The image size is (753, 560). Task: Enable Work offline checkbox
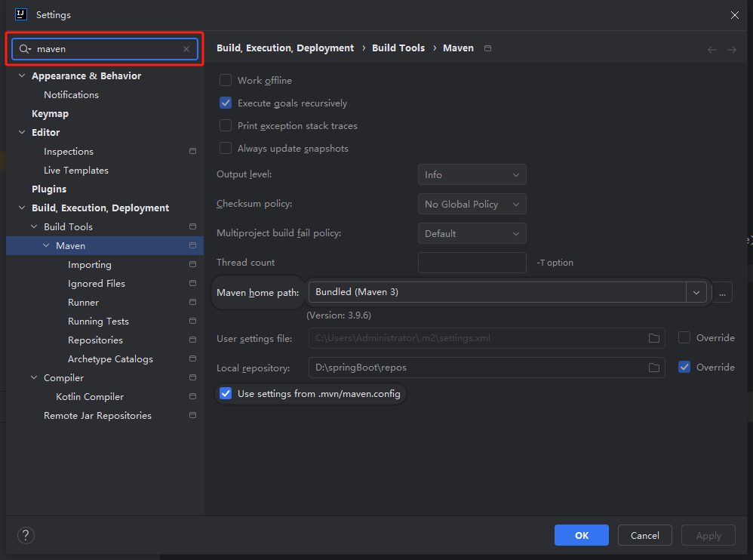coord(226,80)
